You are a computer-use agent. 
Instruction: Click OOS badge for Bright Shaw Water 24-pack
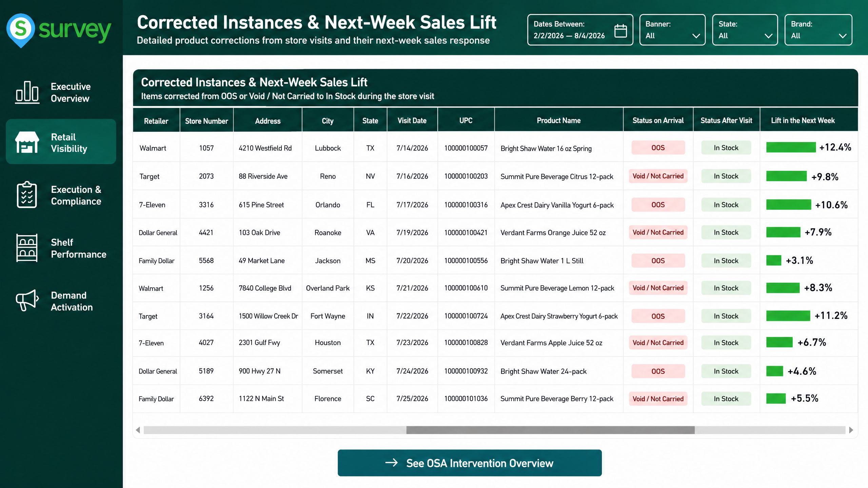(658, 371)
